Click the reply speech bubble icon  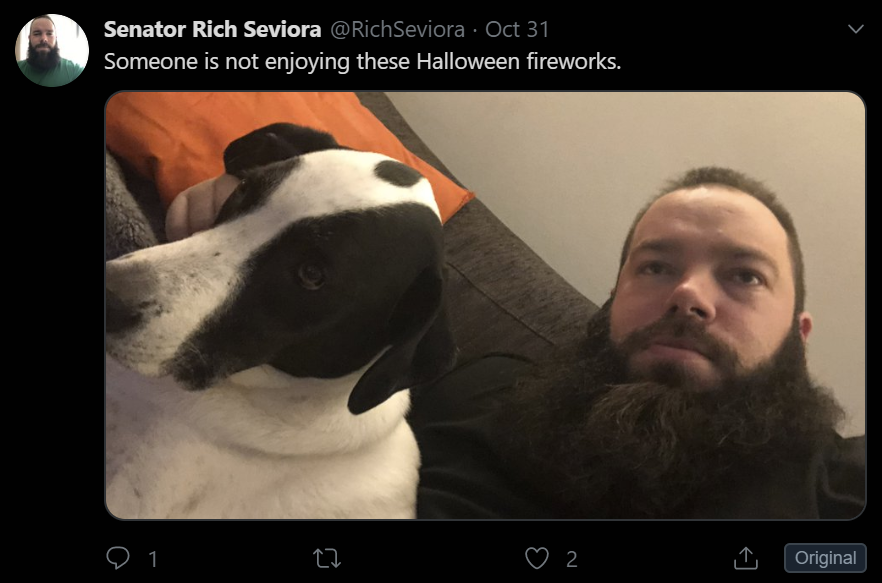coord(118,558)
